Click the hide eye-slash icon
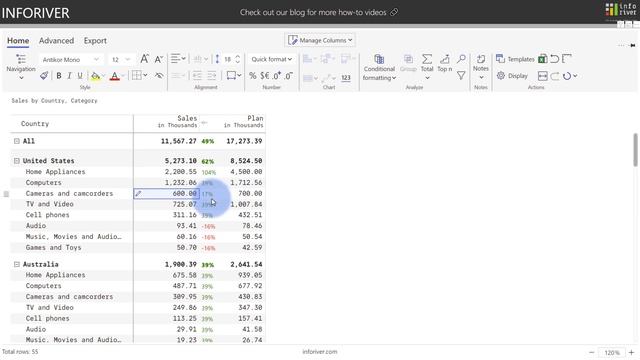Viewport: 640px width, 360px height. point(159,76)
